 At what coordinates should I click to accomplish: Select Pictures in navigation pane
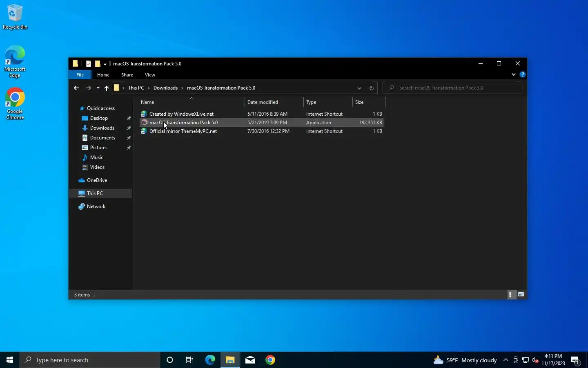click(x=99, y=148)
